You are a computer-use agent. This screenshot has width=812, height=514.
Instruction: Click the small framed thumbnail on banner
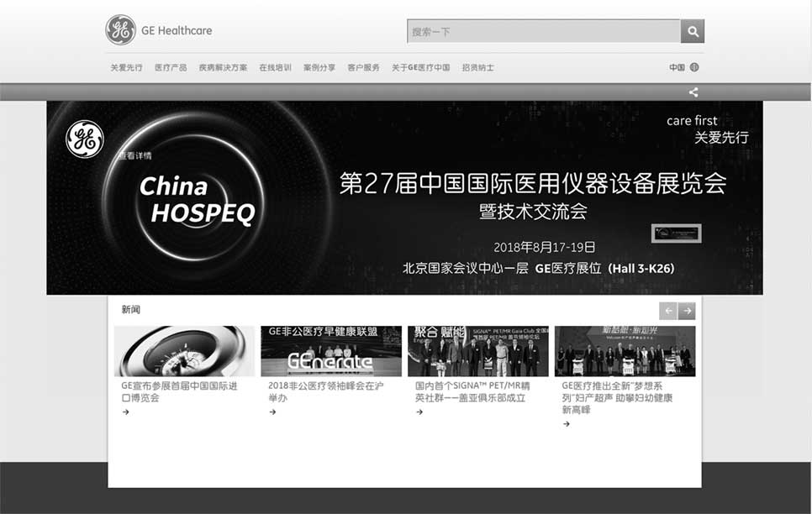pyautogui.click(x=677, y=233)
